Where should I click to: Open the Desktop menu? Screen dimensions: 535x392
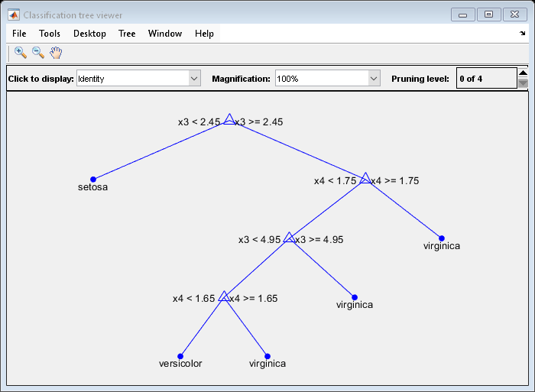pos(89,34)
